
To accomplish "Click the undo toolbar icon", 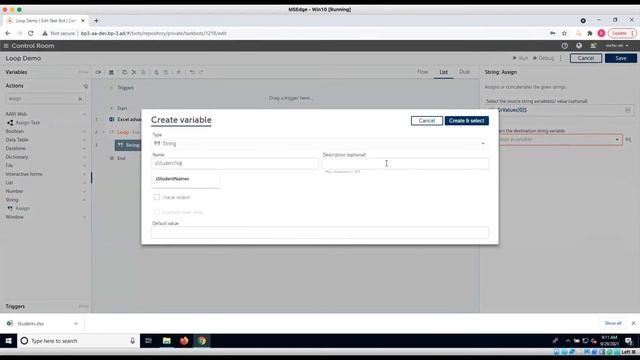I will point(192,72).
